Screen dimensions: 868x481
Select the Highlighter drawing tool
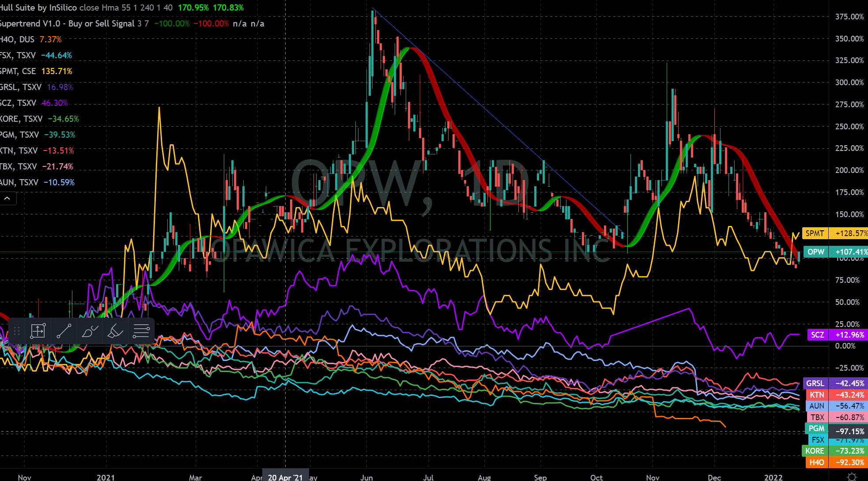[x=115, y=331]
